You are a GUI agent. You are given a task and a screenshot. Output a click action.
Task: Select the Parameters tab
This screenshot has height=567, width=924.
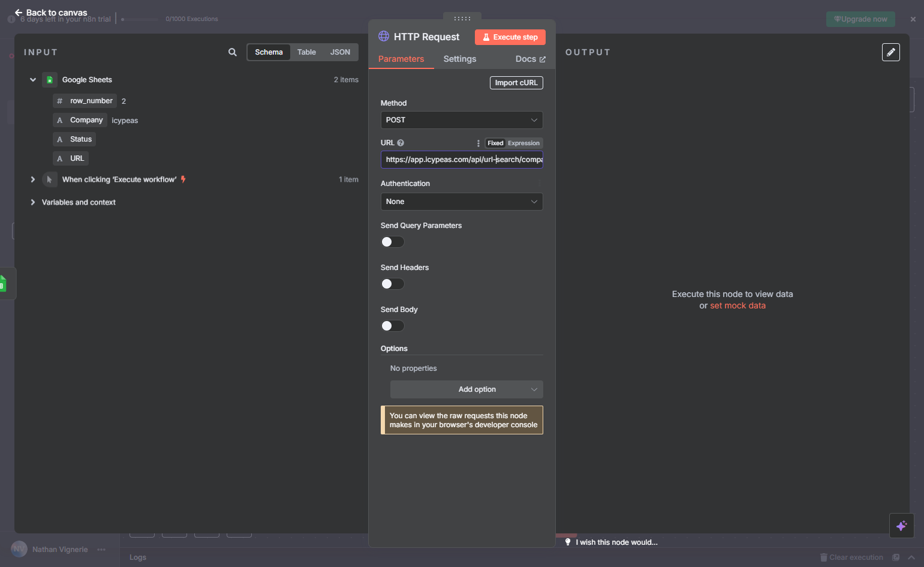coord(401,59)
